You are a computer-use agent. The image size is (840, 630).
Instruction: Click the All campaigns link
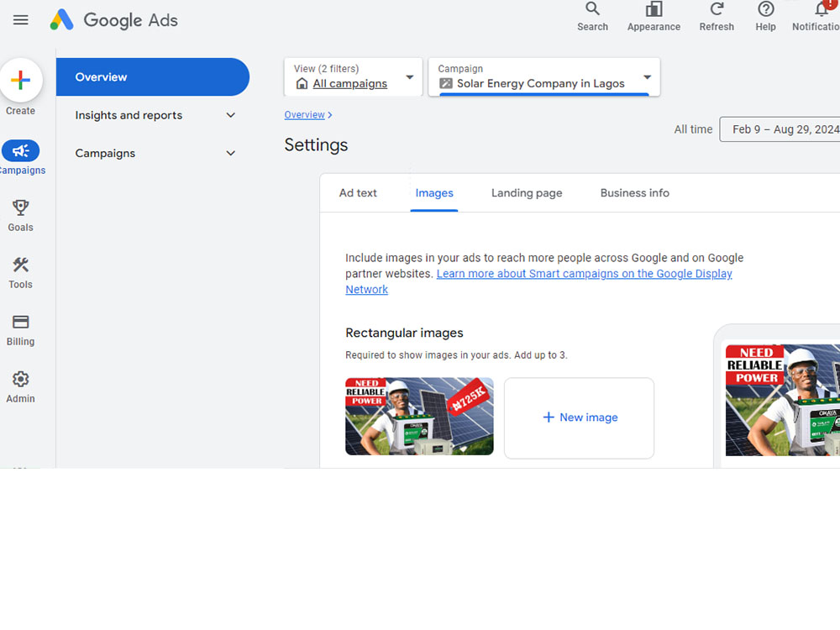point(349,83)
